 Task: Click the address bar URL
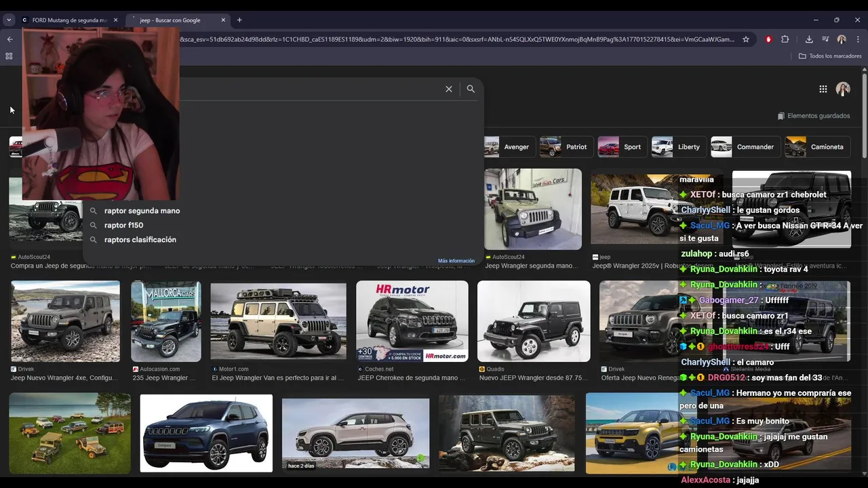pos(458,39)
